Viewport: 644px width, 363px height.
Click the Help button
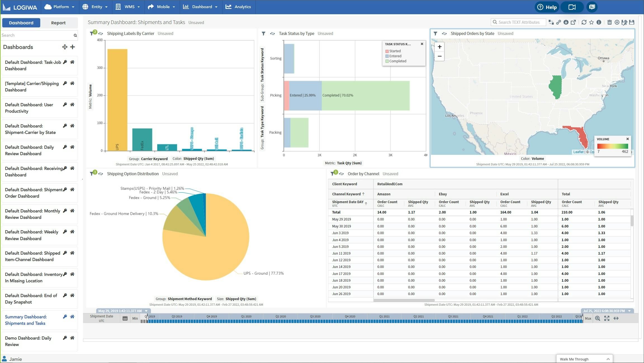(547, 7)
